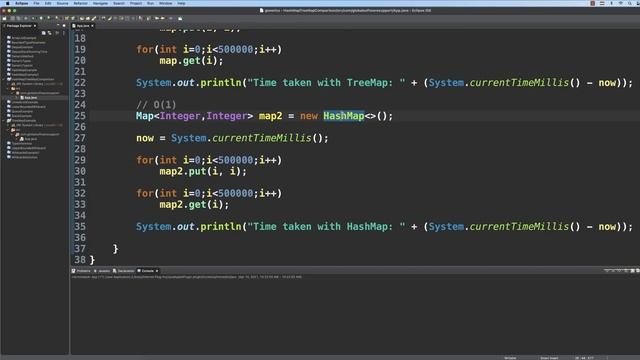Click the New toolbar icon
Image resolution: width=640 pixels, height=360 pixels.
(x=4, y=18)
